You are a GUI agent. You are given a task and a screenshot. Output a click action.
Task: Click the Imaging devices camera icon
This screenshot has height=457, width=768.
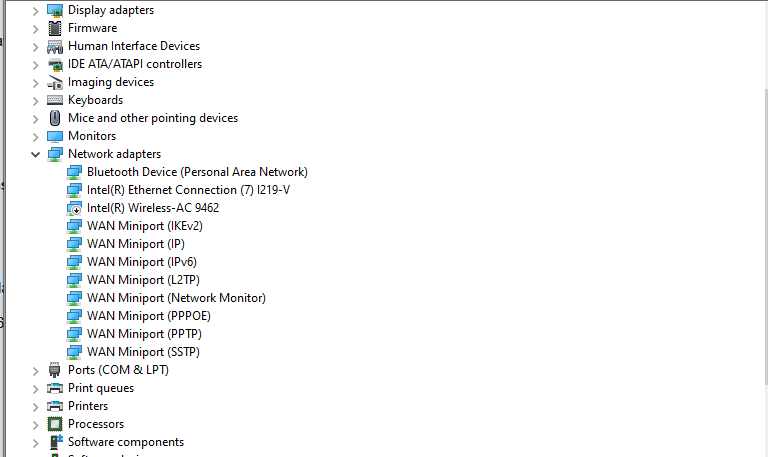tap(55, 82)
